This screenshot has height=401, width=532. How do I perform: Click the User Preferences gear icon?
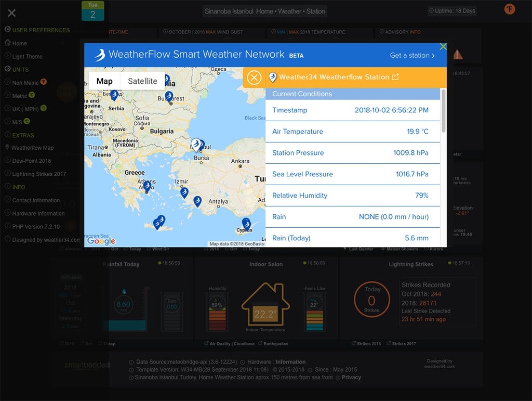point(8,30)
